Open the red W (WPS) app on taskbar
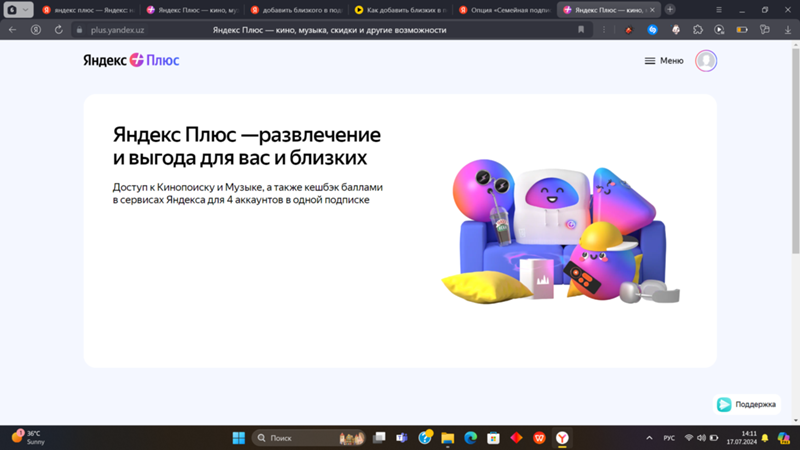Viewport: 800px width, 450px height. coord(539,438)
